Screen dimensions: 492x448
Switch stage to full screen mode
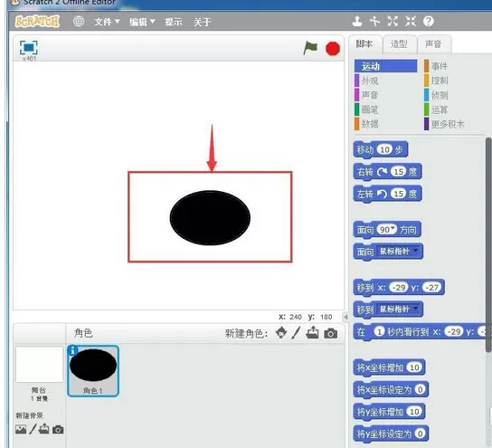[x=29, y=48]
